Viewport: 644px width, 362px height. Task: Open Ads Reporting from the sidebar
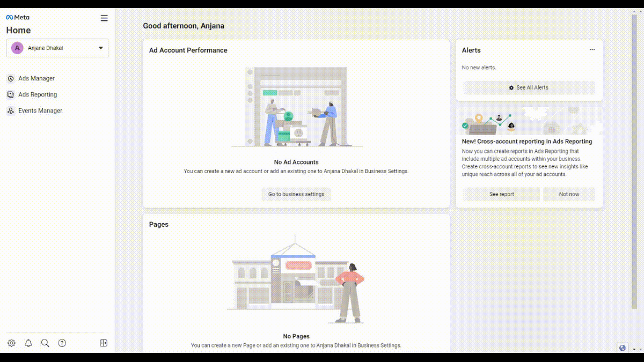[x=38, y=94]
